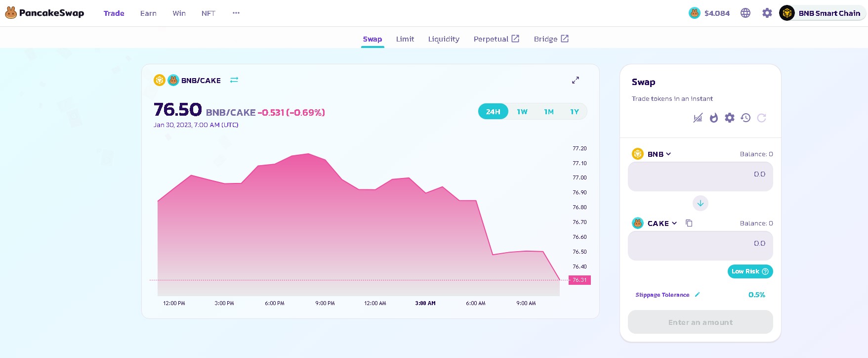Switch to the Liquidity tab
The height and width of the screenshot is (358, 868).
pos(444,39)
